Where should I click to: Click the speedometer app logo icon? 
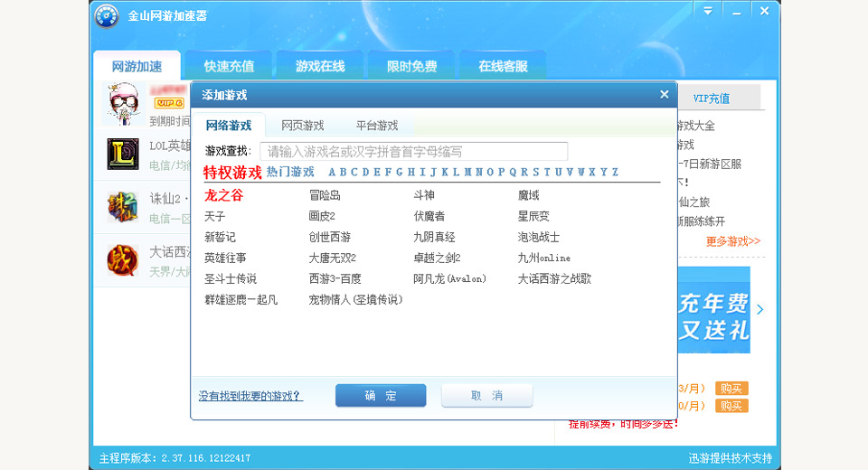pyautogui.click(x=107, y=16)
